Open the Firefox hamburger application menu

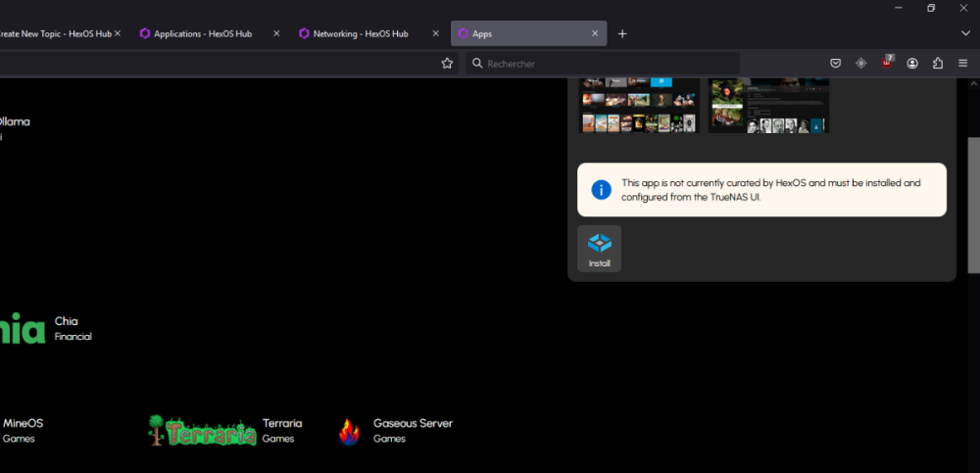click(963, 63)
